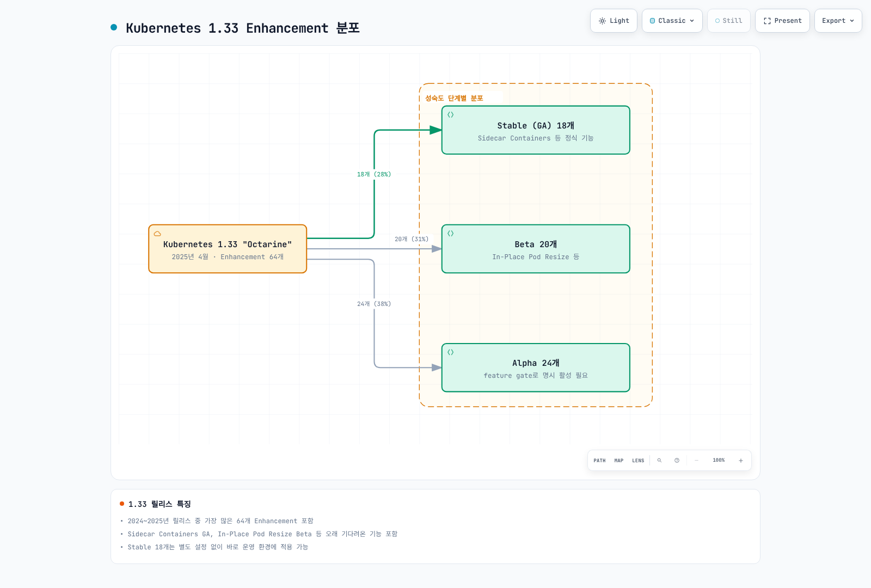The image size is (871, 588).
Task: Click the In-Place Pod Resize 등 subtitle
Action: pos(536,257)
